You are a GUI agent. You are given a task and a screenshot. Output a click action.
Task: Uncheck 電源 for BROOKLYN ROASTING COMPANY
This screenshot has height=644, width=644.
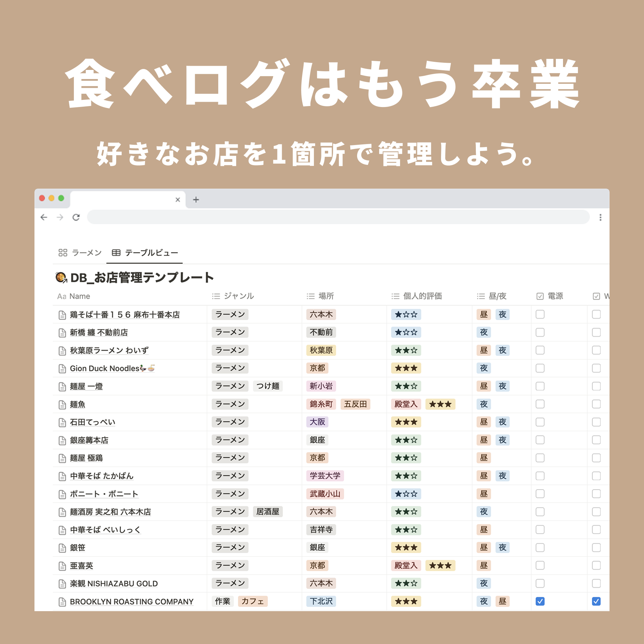540,601
